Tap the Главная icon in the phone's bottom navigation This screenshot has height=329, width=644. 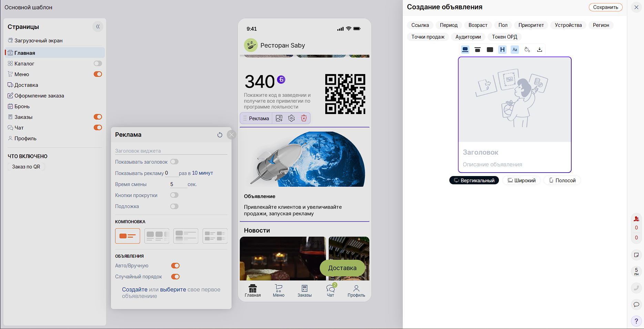[253, 291]
